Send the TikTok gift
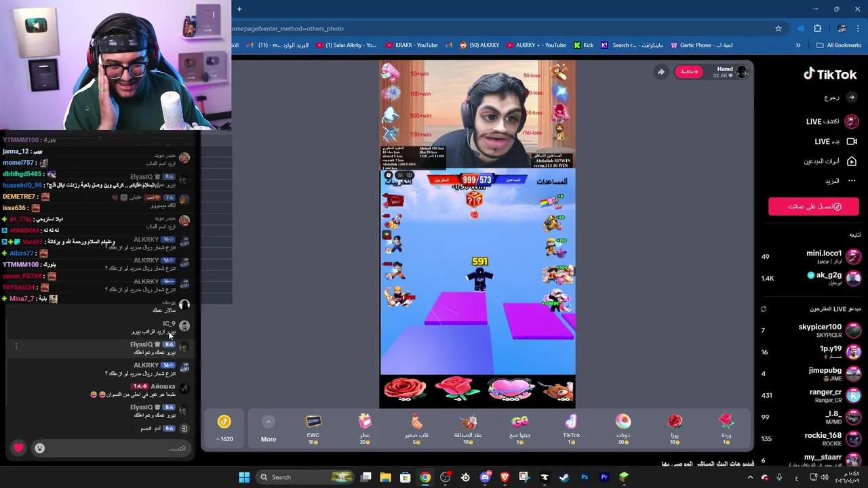This screenshot has height=488, width=868. pos(571,429)
